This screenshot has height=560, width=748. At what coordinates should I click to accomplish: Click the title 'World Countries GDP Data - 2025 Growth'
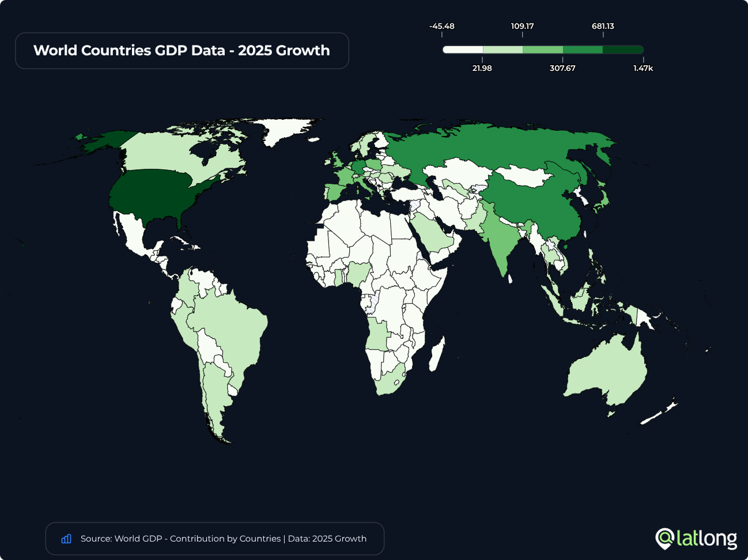pyautogui.click(x=182, y=51)
